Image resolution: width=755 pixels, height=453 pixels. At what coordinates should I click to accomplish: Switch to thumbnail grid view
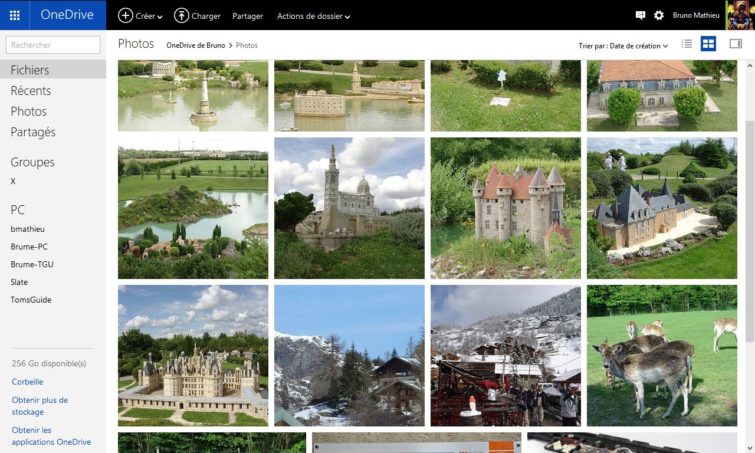(708, 44)
